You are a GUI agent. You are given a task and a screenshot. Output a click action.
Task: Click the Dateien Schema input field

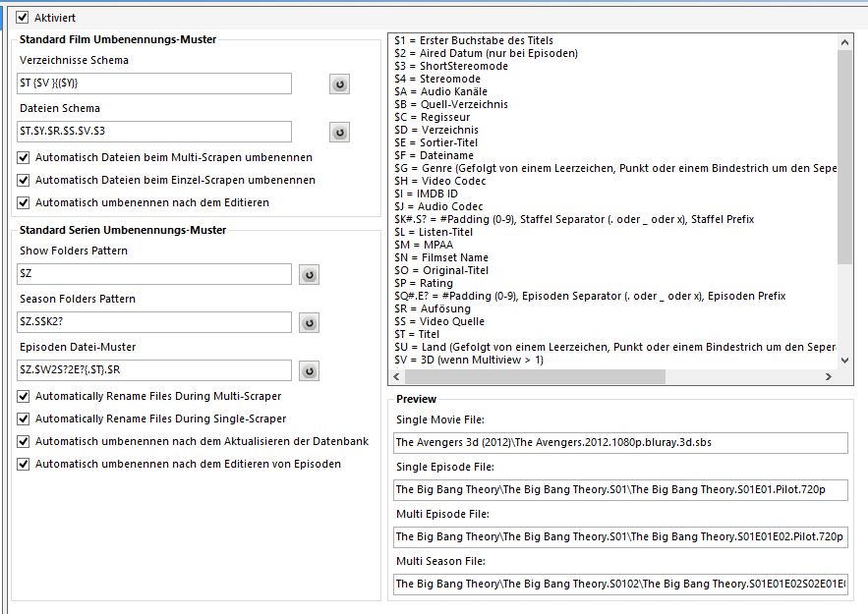(154, 132)
